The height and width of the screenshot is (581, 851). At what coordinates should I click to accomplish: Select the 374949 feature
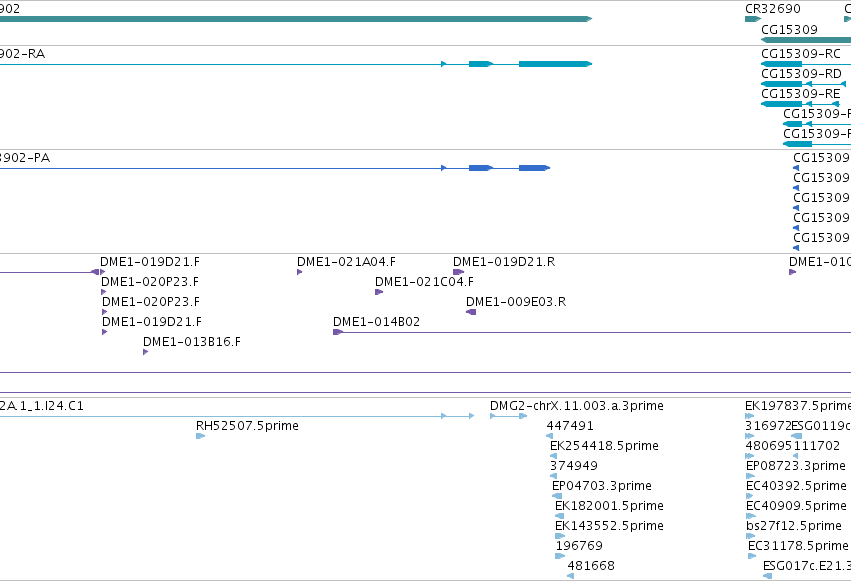pyautogui.click(x=574, y=466)
